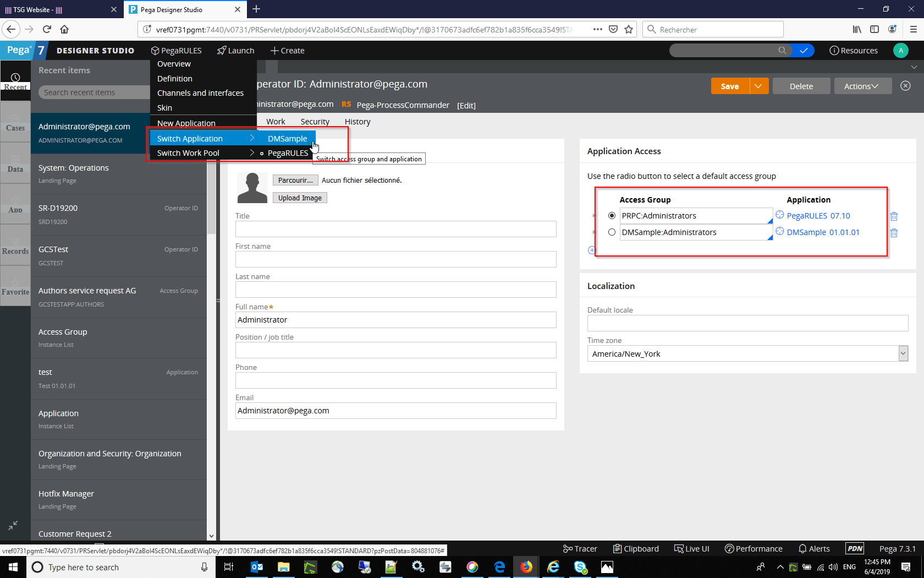Click the Full name input field
The image size is (924, 578).
click(396, 320)
